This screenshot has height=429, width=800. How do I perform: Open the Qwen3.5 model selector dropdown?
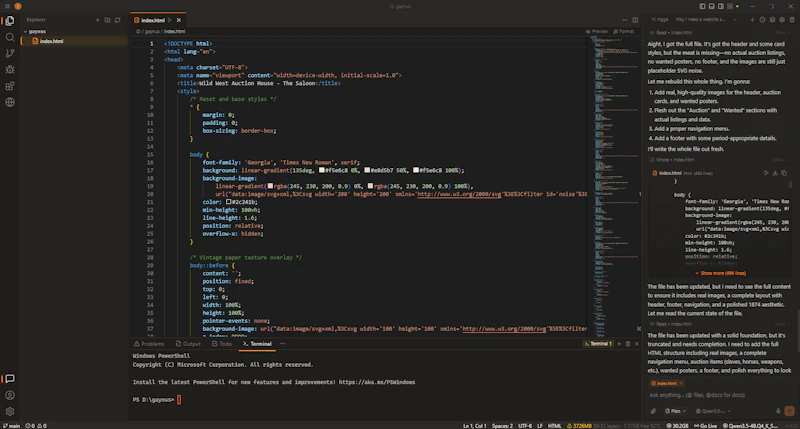tap(713, 411)
